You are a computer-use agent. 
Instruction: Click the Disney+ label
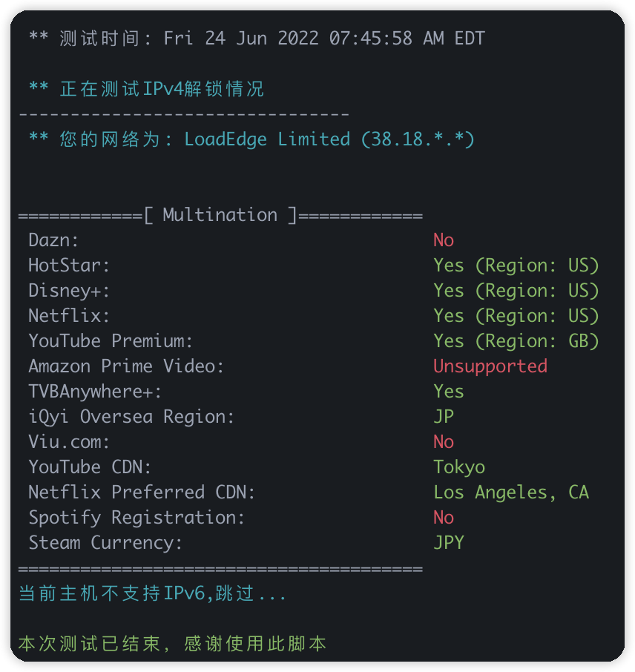[x=69, y=291]
